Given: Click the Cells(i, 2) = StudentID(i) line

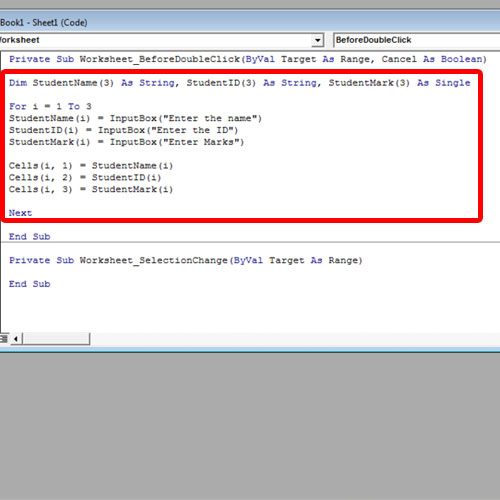Looking at the screenshot, I should (x=85, y=177).
